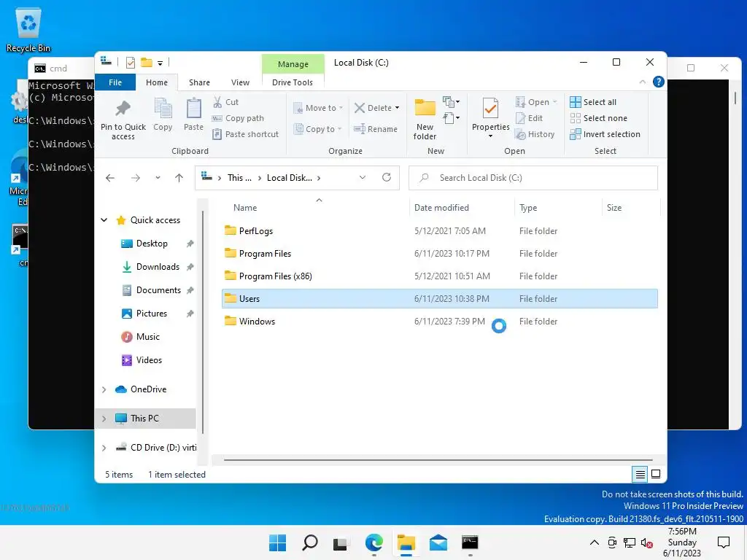Sort by Type column header
The image size is (747, 560).
tap(558, 208)
